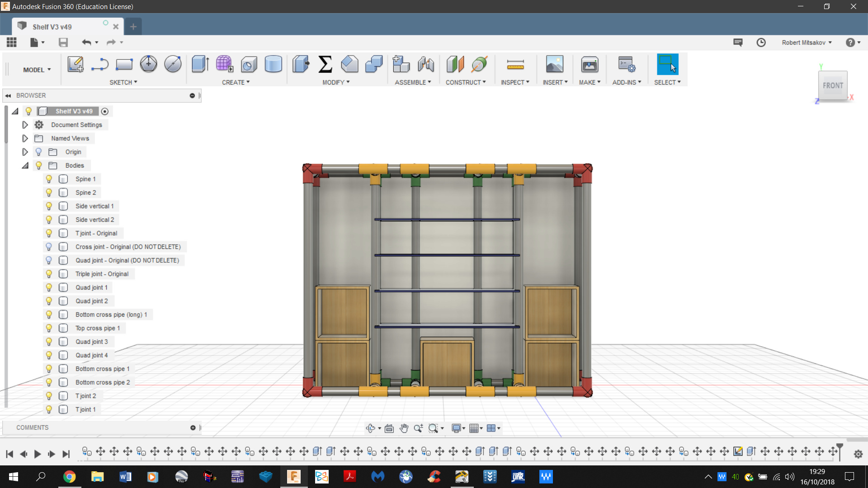Create a Cylinder primitive

(273, 64)
